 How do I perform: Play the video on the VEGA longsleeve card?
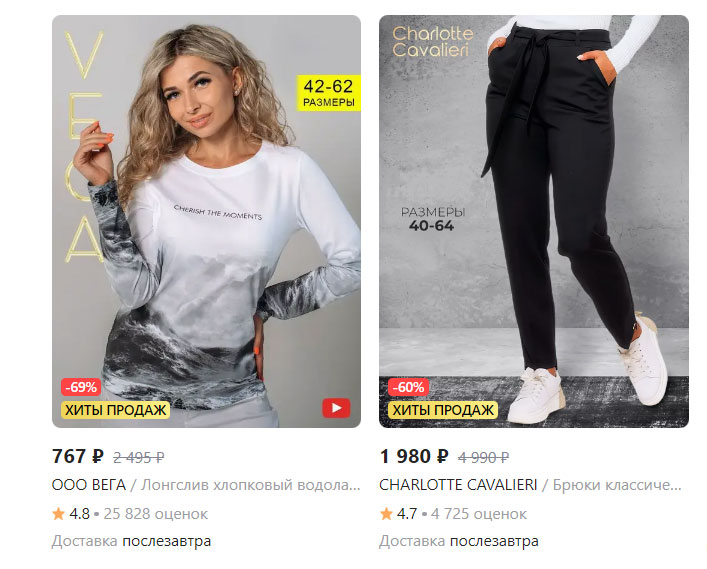336,408
